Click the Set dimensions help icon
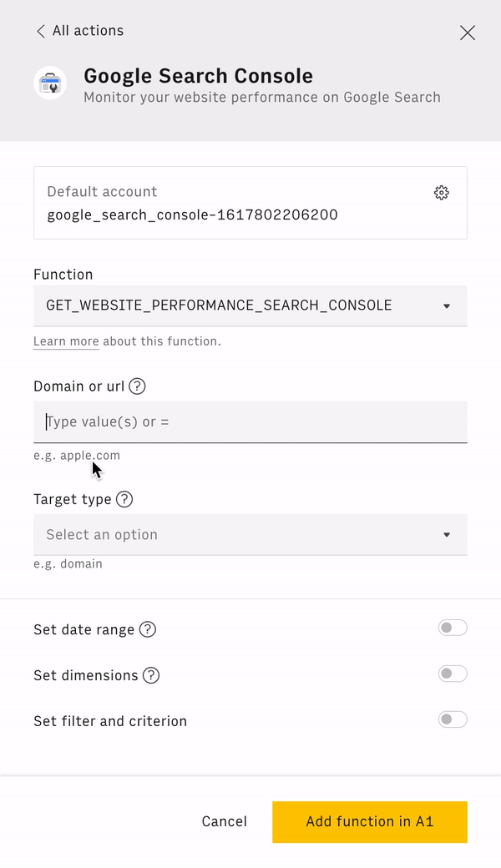Image resolution: width=501 pixels, height=868 pixels. click(x=151, y=675)
